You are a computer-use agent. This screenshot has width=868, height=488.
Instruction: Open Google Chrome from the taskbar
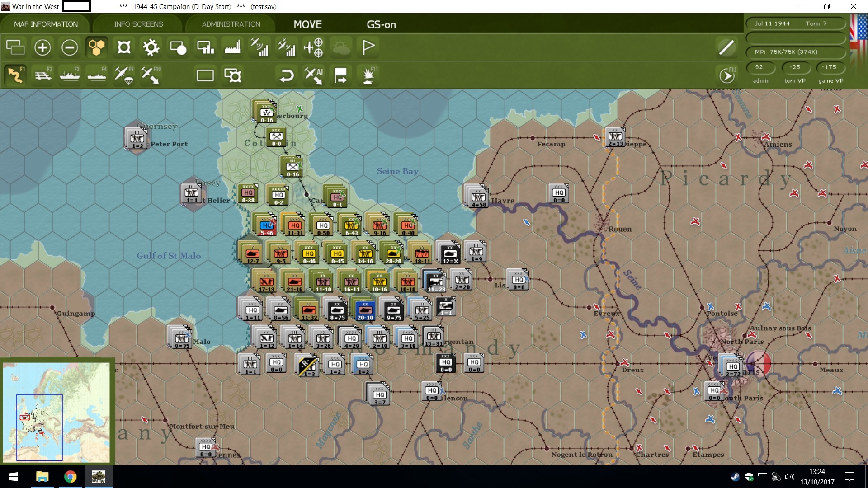(x=70, y=477)
